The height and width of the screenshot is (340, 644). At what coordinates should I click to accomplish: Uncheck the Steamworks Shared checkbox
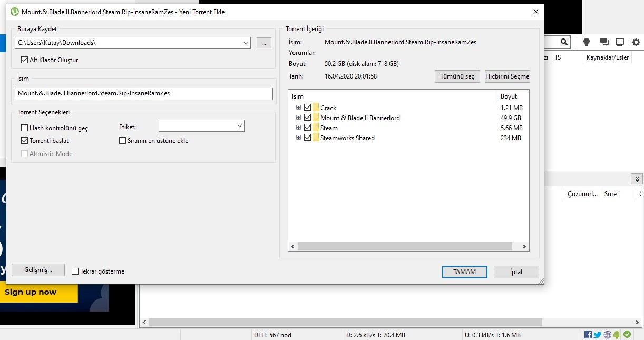[307, 138]
